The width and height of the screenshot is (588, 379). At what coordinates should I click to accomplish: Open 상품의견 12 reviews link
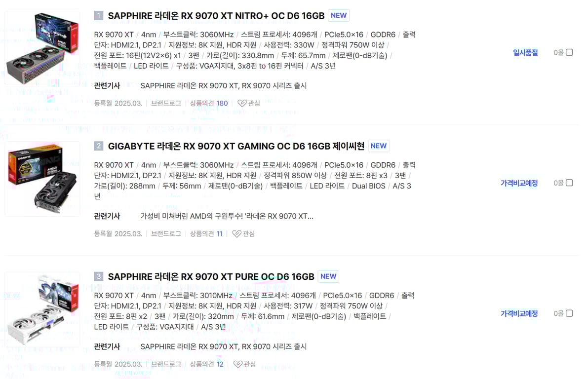[x=207, y=364]
